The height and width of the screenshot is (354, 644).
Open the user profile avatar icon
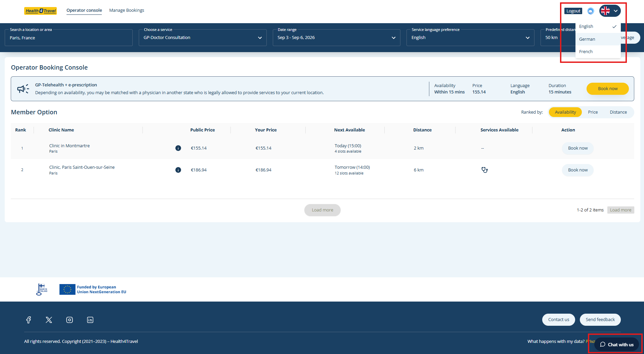pos(591,11)
